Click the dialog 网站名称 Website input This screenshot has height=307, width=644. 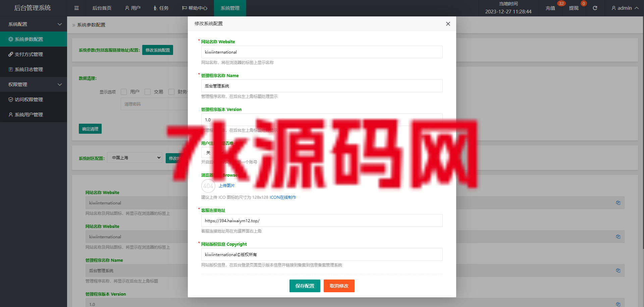[322, 52]
